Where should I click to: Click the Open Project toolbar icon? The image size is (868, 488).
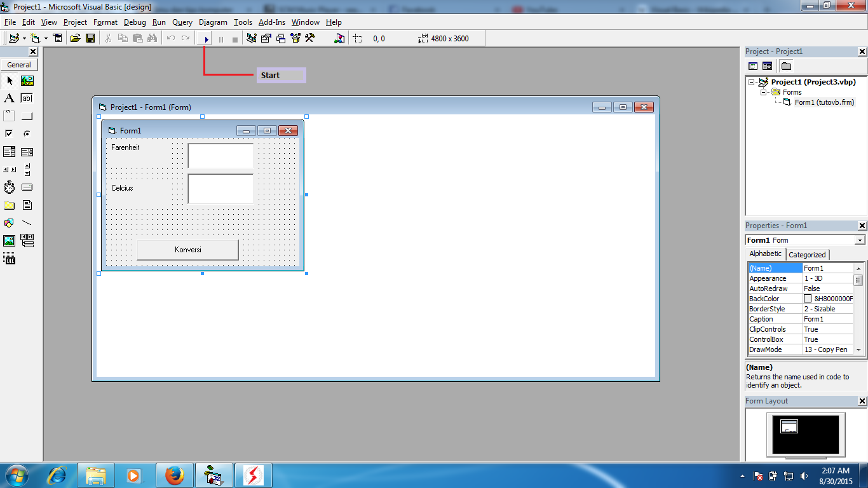(75, 38)
